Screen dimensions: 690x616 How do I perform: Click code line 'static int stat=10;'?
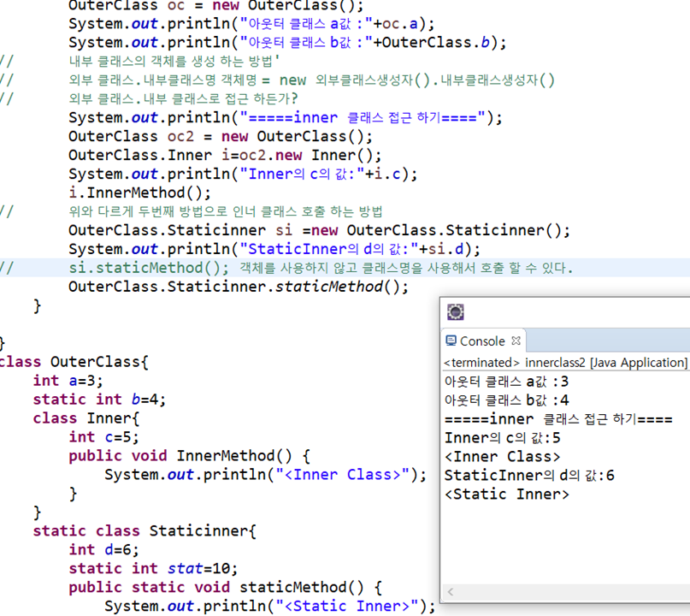pos(153,568)
